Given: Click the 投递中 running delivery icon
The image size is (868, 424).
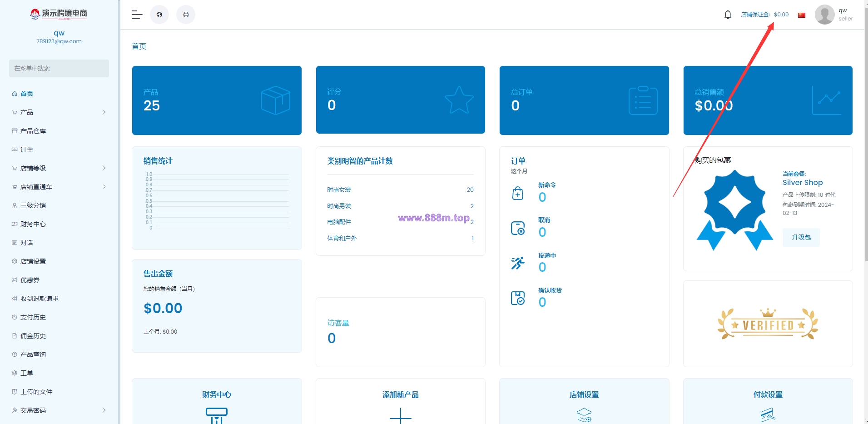Looking at the screenshot, I should pos(518,263).
